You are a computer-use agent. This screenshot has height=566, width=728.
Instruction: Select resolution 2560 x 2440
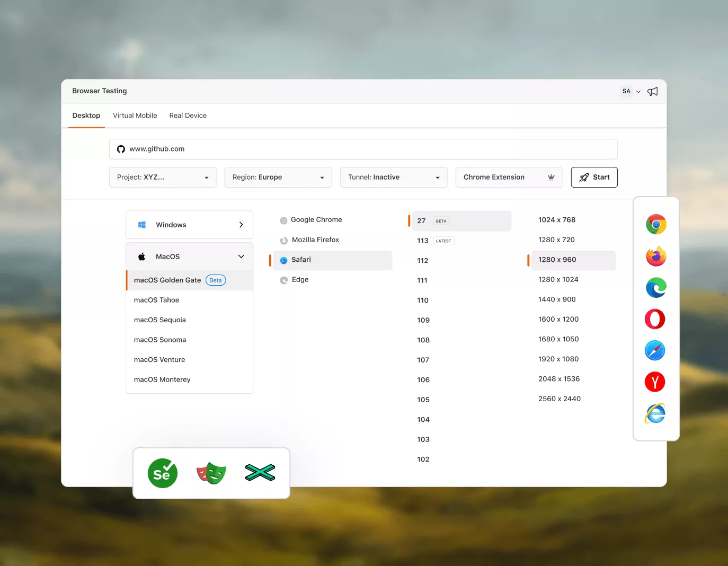point(560,399)
